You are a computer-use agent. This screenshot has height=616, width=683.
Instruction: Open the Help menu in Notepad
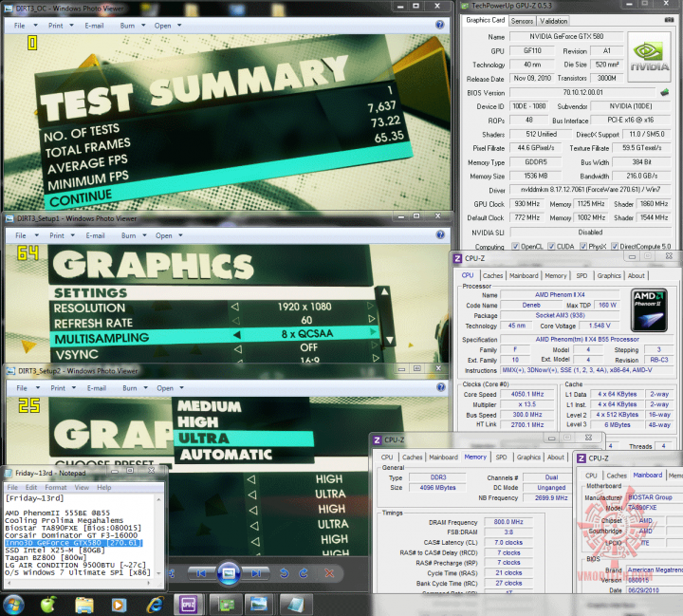(x=103, y=487)
